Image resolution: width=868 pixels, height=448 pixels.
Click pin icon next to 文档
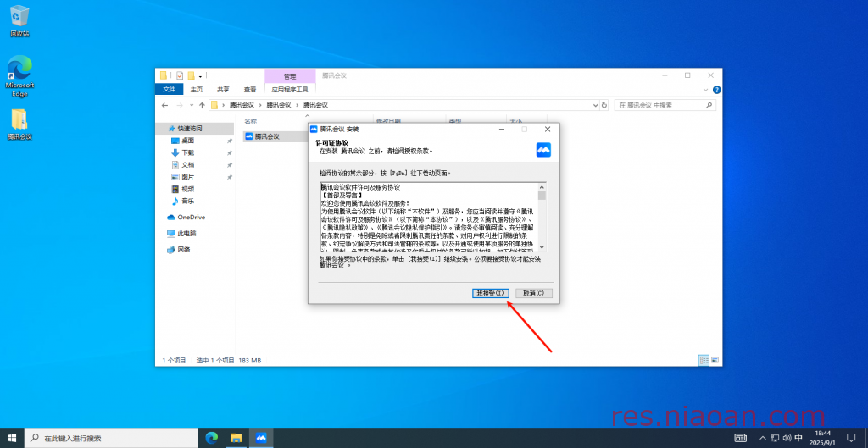pos(229,165)
